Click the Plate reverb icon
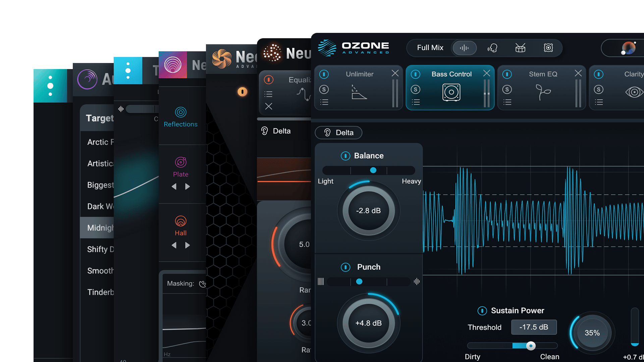Viewport: 644px width, 362px height. [x=180, y=162]
